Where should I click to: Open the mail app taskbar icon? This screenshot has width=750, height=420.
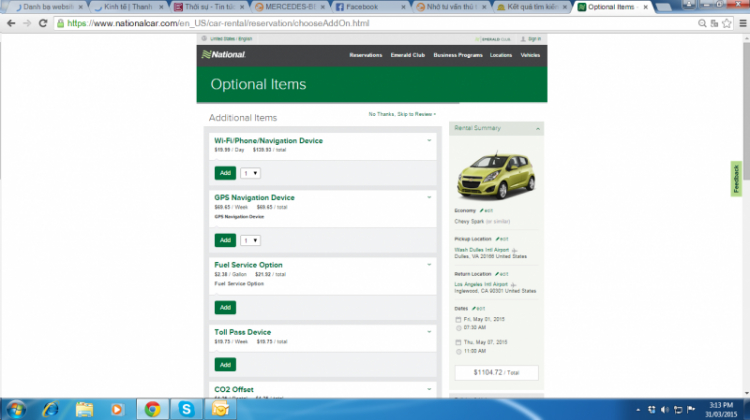220,409
